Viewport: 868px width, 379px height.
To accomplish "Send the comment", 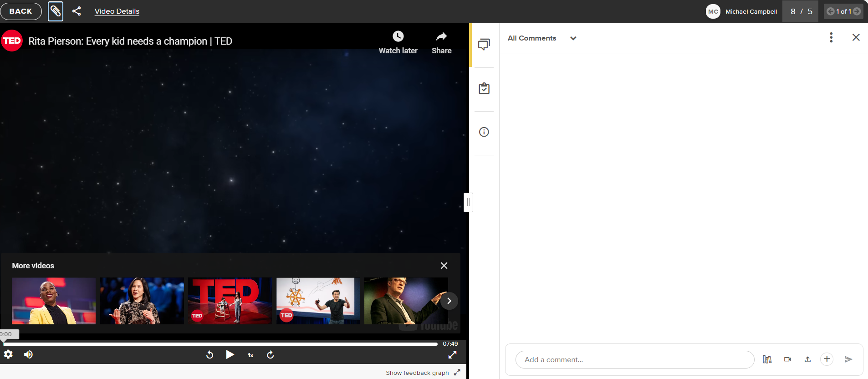I will point(848,359).
